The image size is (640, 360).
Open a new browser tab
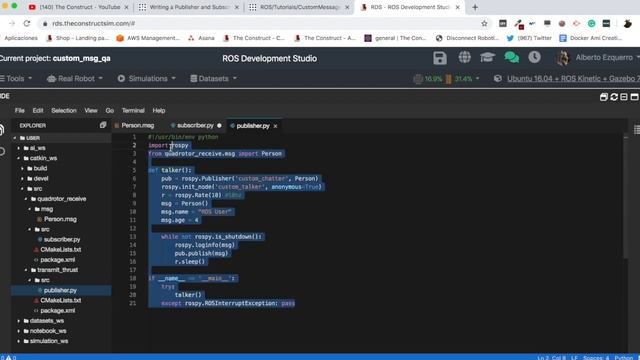pyautogui.click(x=475, y=7)
